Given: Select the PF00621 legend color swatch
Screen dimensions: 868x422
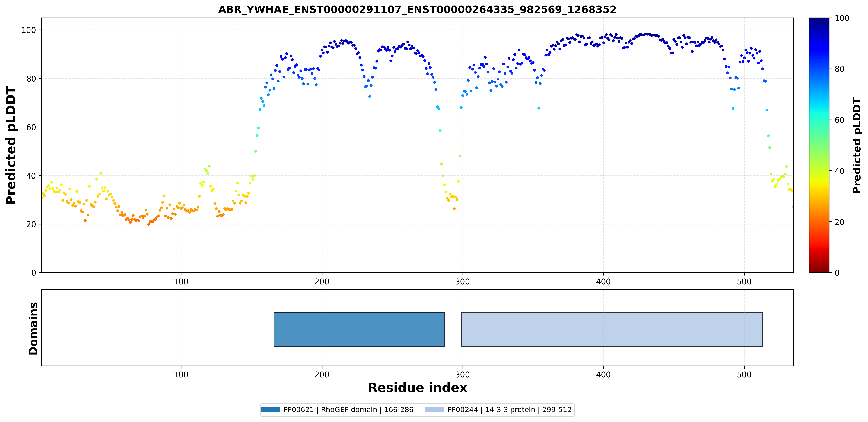Looking at the screenshot, I should (x=271, y=410).
